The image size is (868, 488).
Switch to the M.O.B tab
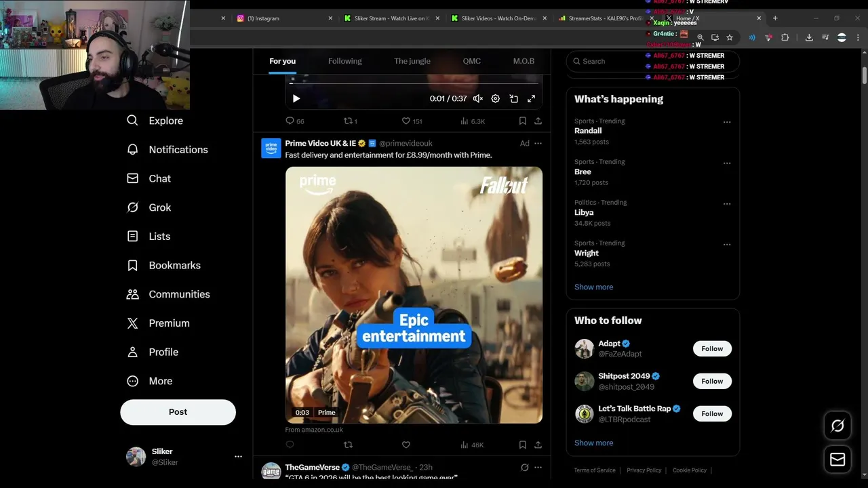(524, 61)
